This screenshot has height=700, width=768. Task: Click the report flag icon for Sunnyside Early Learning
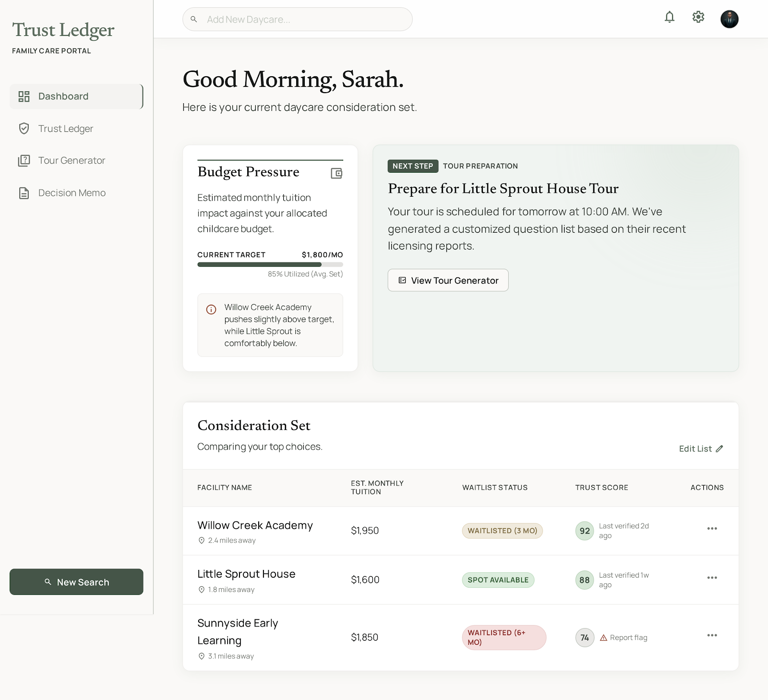(x=603, y=638)
